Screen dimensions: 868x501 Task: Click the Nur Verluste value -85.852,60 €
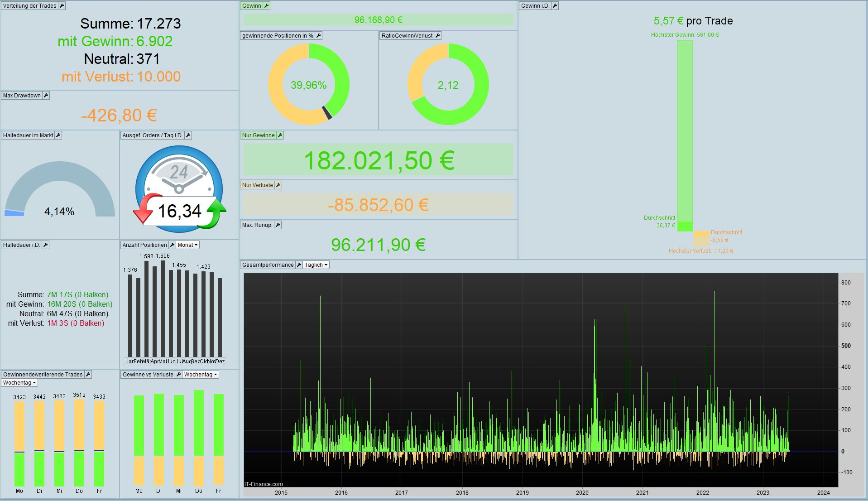point(379,205)
